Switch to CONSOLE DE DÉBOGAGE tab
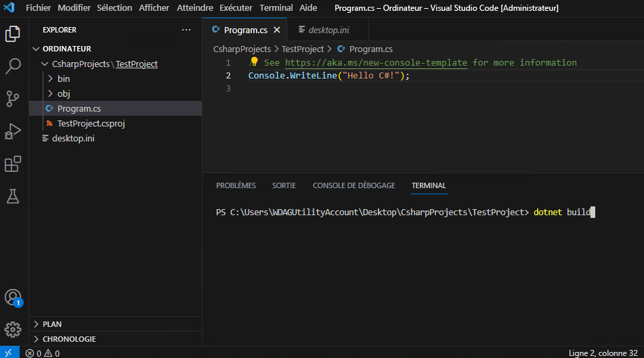This screenshot has width=644, height=358. tap(353, 185)
